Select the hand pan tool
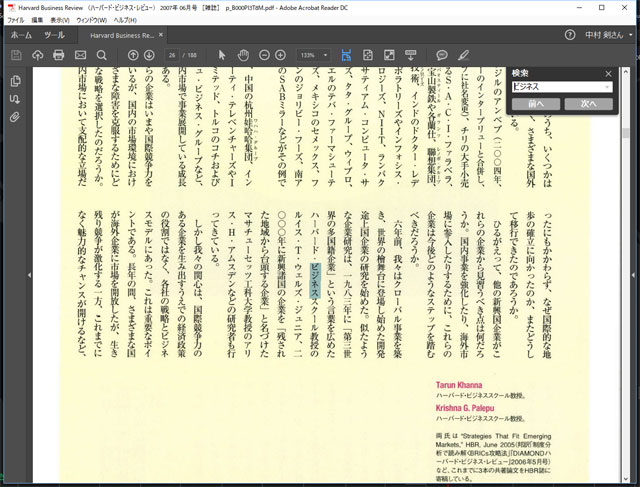640x487 pixels. [x=242, y=54]
